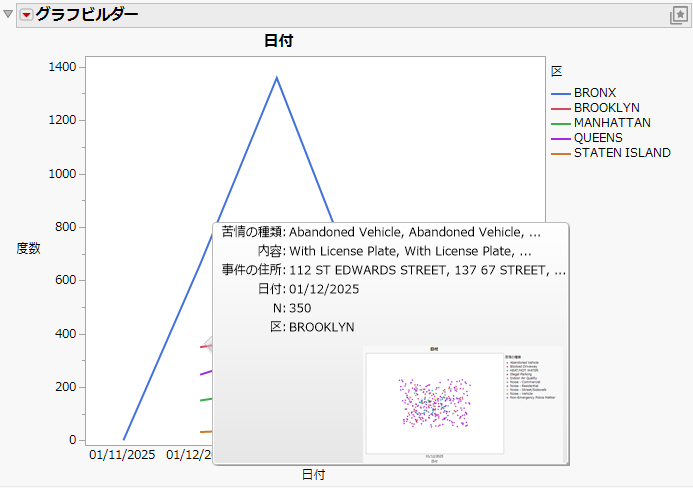693x488 pixels.
Task: Click the MANHATTAN green legend line swatch
Action: [x=561, y=124]
